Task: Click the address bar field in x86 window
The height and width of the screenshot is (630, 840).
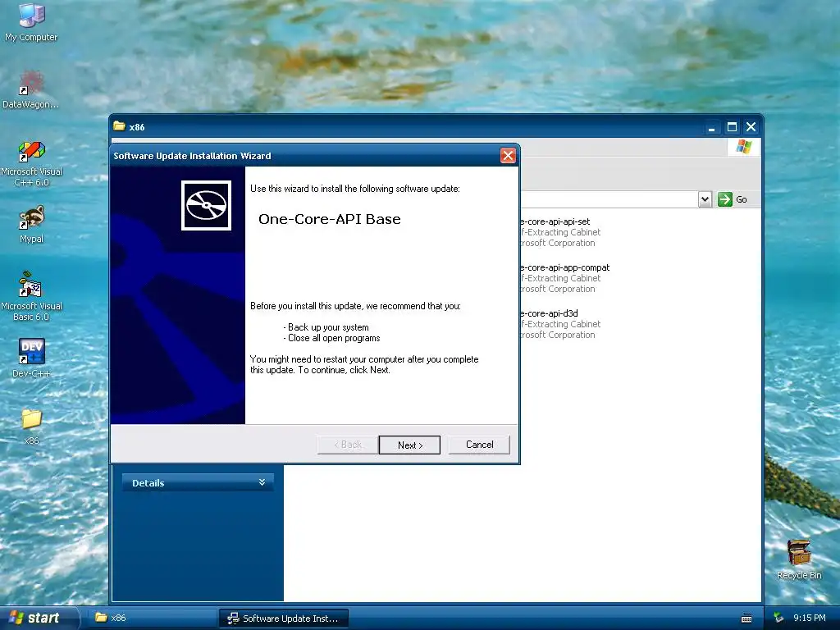Action: coord(608,199)
